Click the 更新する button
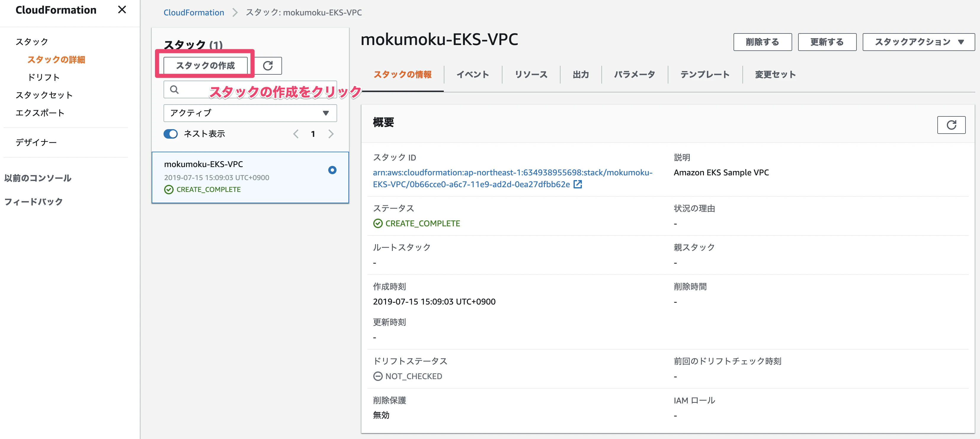 point(827,42)
